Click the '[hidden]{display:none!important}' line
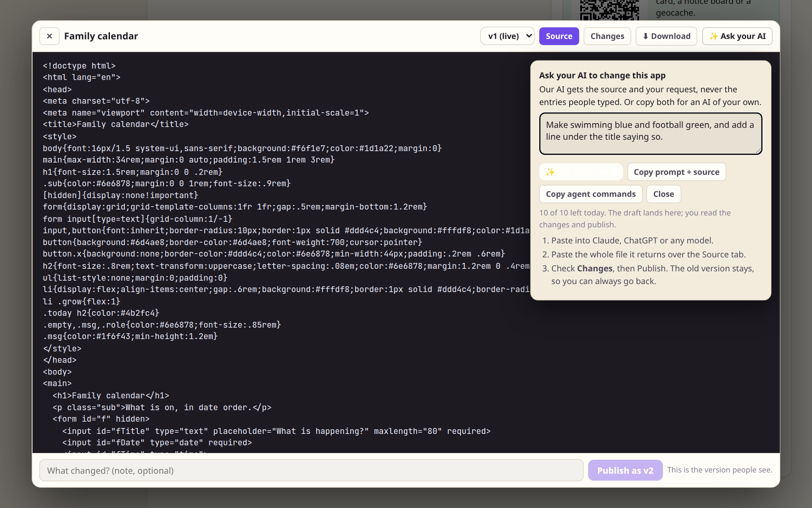The image size is (812, 508). [x=121, y=196]
